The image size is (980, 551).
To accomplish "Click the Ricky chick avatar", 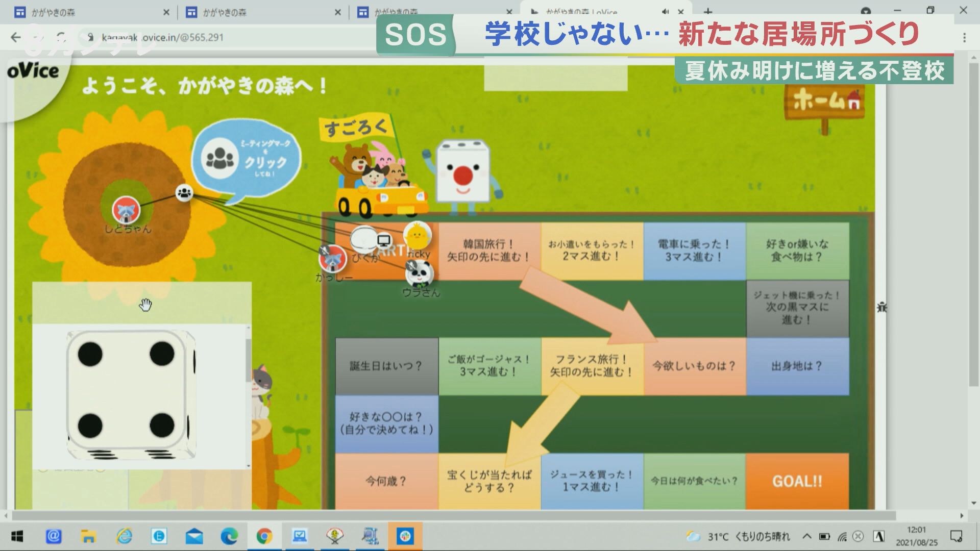I will click(417, 236).
